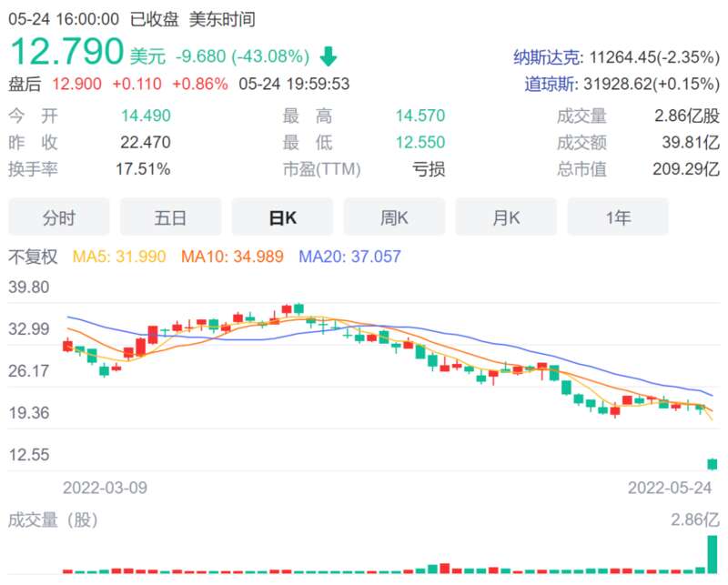Click the 不复权 adjustment option
The height and width of the screenshot is (585, 728).
33,257
